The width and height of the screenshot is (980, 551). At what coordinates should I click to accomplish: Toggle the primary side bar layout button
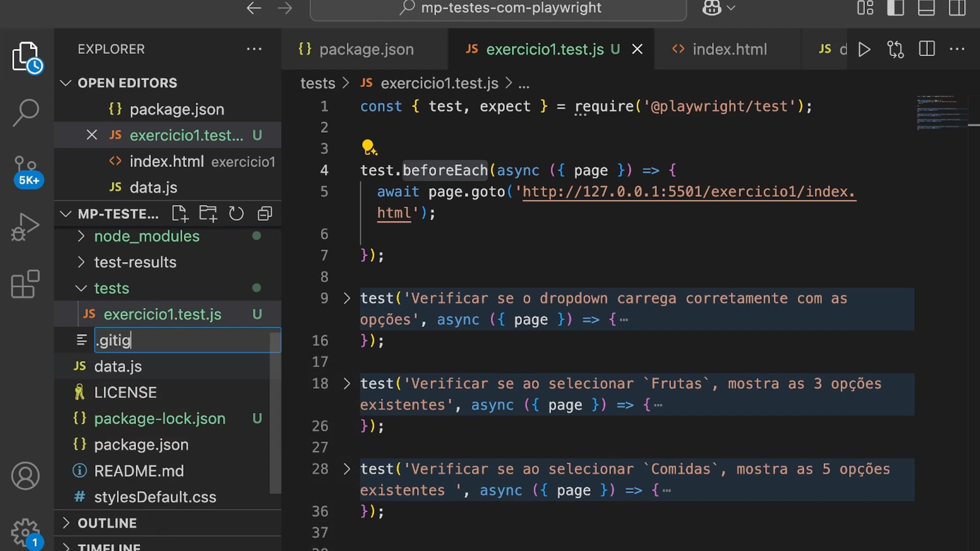[x=895, y=8]
